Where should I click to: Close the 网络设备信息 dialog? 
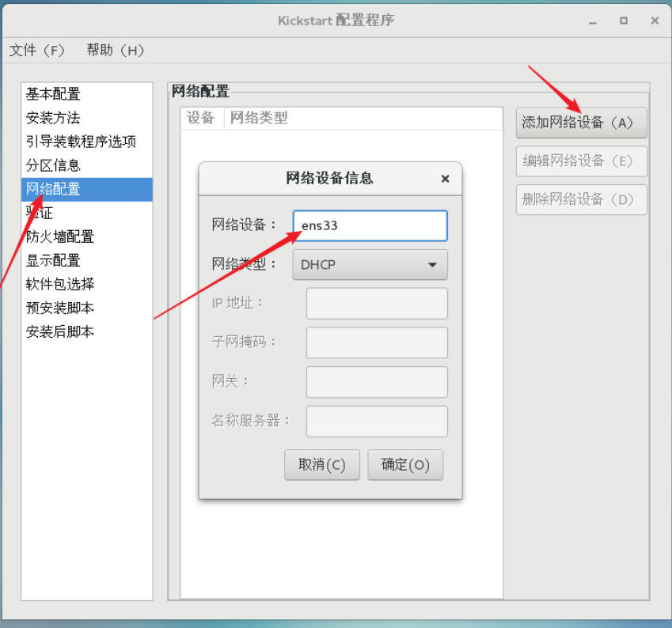[446, 179]
